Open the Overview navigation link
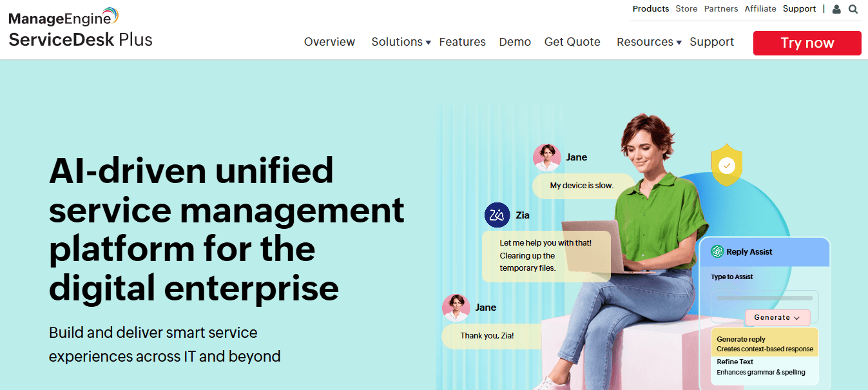 329,41
